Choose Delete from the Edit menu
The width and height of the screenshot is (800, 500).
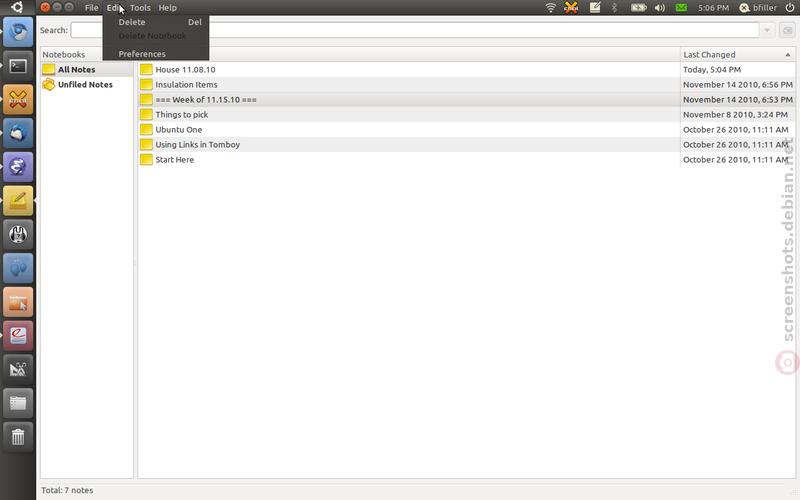pyautogui.click(x=156, y=22)
